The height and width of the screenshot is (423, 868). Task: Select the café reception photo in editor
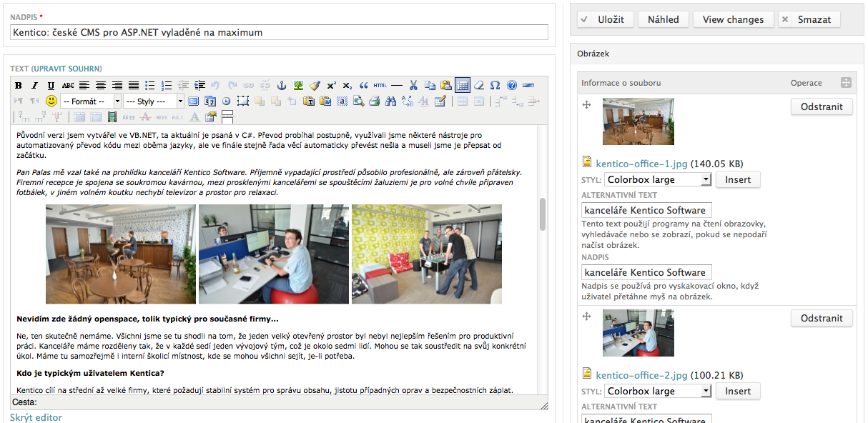coord(121,254)
